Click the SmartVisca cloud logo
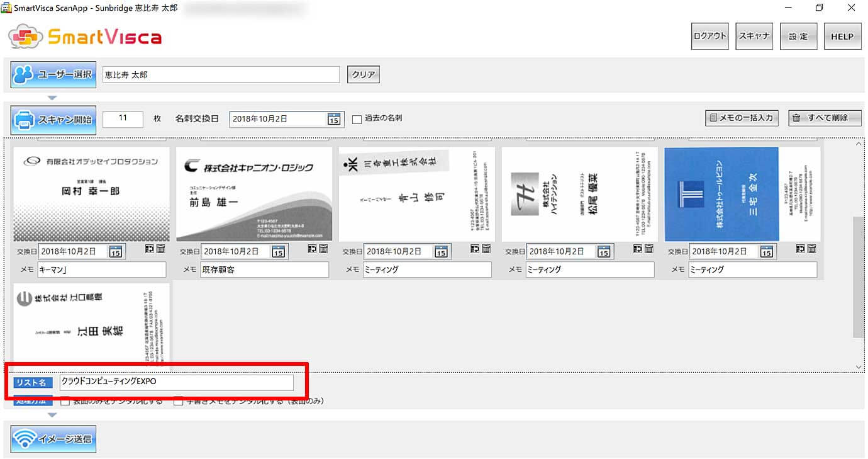This screenshot has width=868, height=459. (x=26, y=37)
